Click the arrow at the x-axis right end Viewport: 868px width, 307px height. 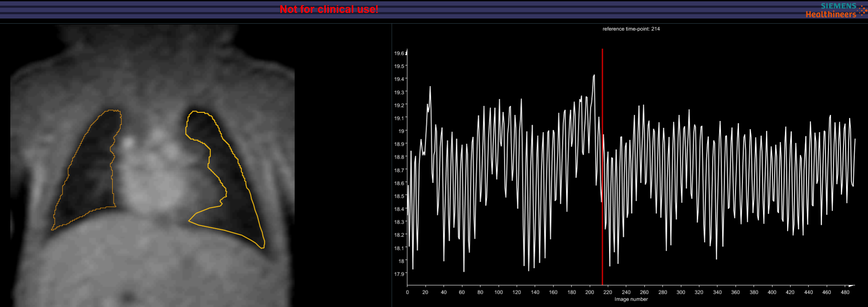click(x=851, y=285)
